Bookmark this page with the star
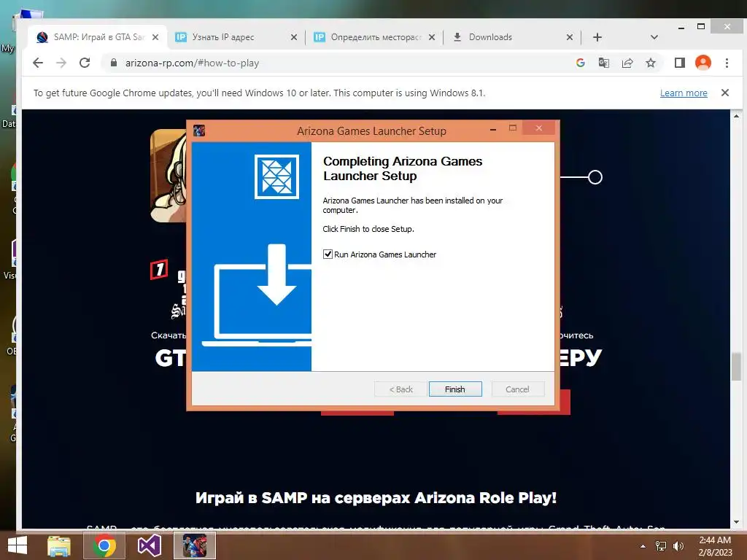 click(x=651, y=63)
